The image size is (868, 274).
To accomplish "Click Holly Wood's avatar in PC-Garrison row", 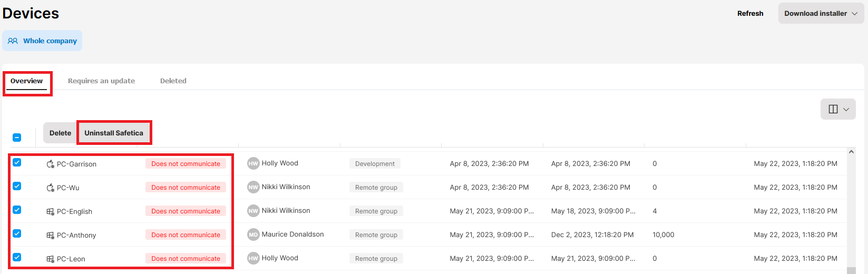I will [253, 163].
